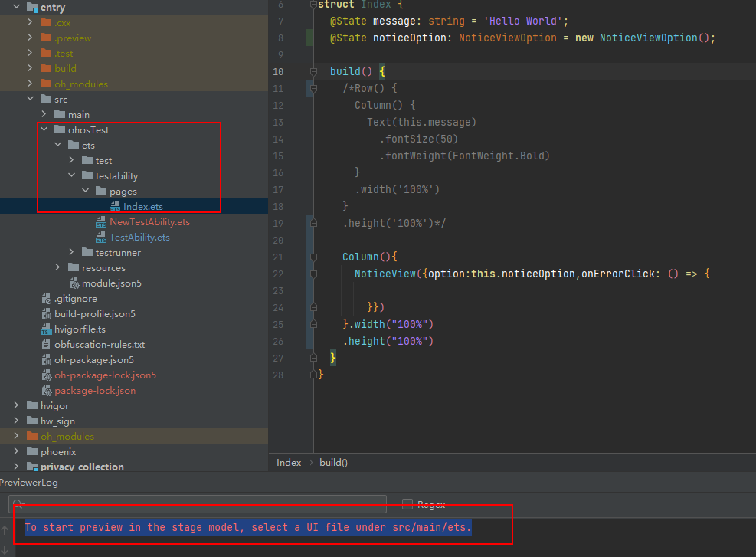Open hvigorfile.ts file
The image size is (756, 557).
(x=80, y=329)
